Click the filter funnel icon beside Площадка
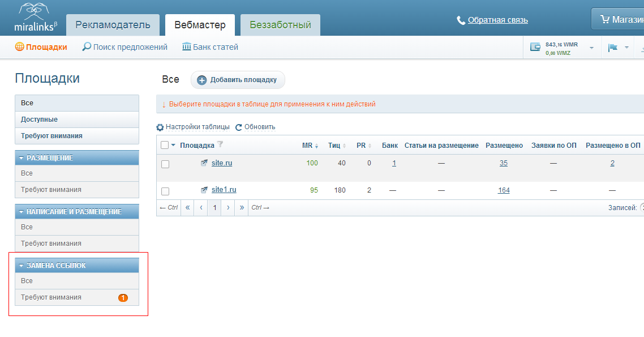Screen dimensions: 644x337 coord(220,144)
